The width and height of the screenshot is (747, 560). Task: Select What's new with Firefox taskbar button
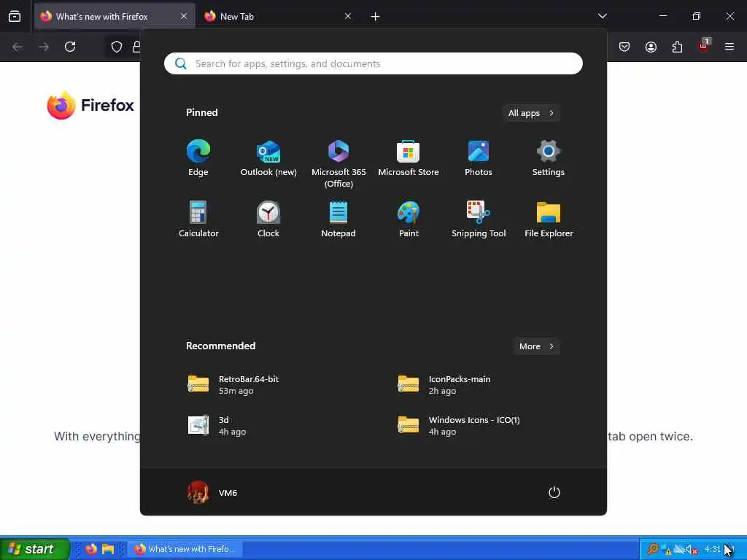[x=185, y=549]
